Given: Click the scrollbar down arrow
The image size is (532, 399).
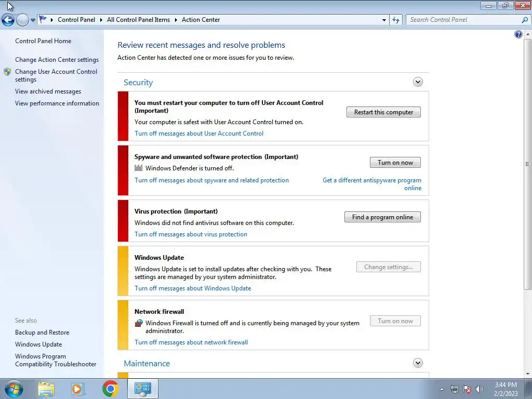Looking at the screenshot, I should [527, 374].
